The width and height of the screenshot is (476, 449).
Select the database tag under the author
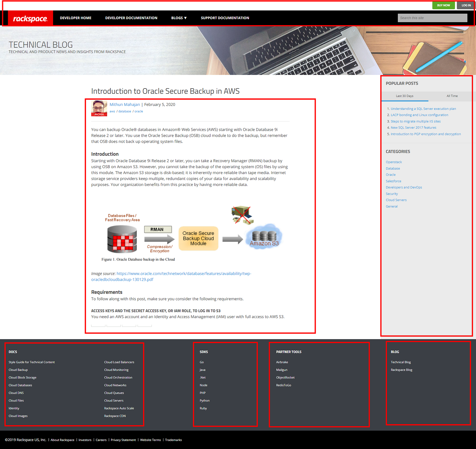point(125,111)
